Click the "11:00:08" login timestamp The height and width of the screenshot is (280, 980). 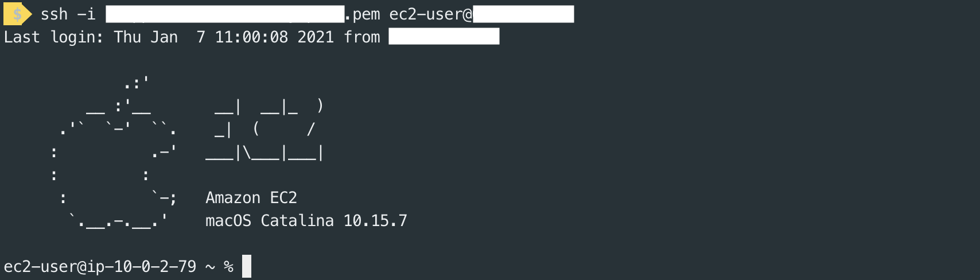251,37
